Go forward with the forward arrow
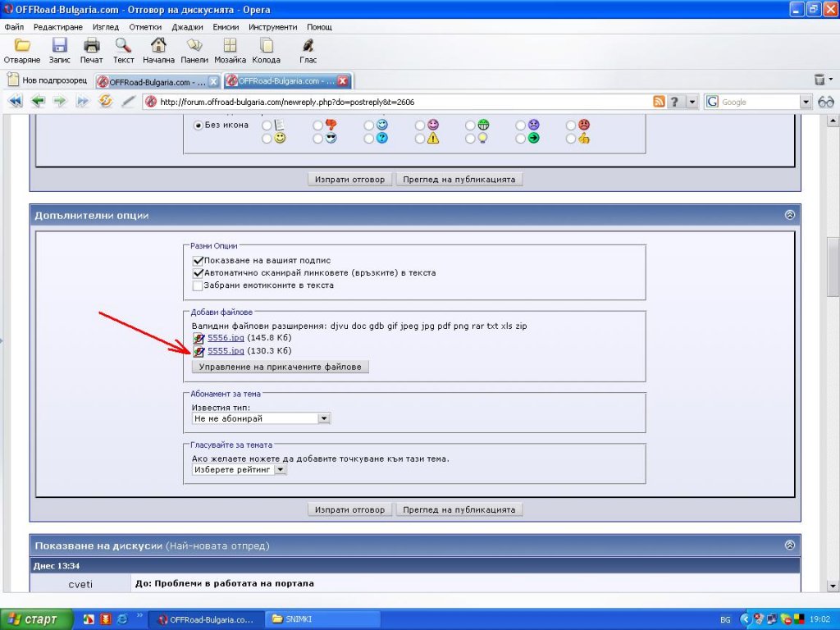This screenshot has width=840, height=630. point(59,101)
